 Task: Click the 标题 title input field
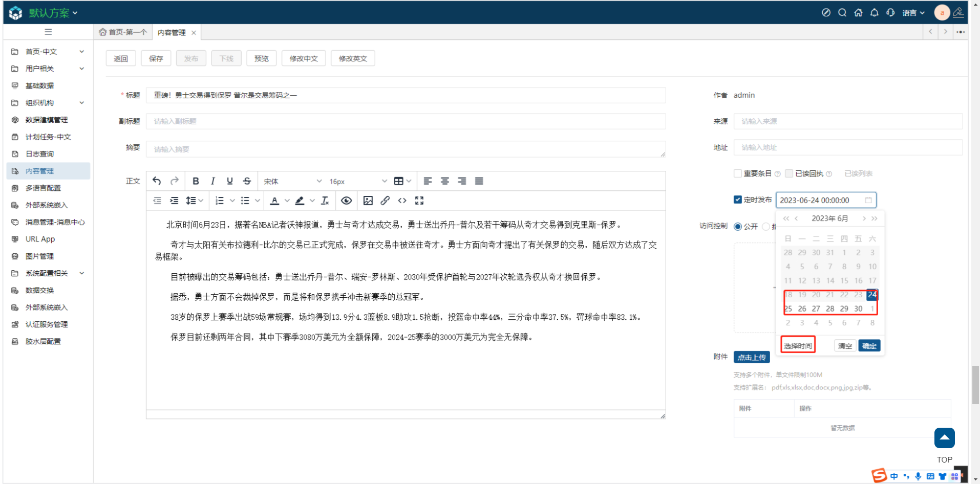[406, 95]
